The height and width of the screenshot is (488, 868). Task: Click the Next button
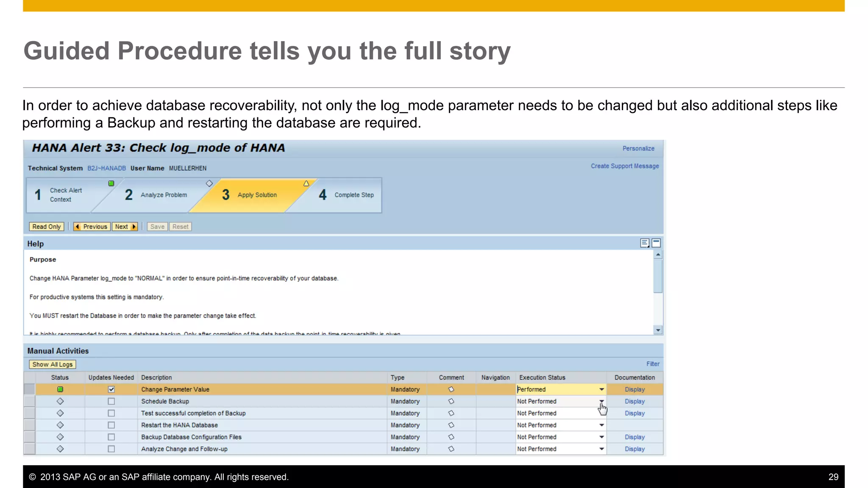coord(125,227)
